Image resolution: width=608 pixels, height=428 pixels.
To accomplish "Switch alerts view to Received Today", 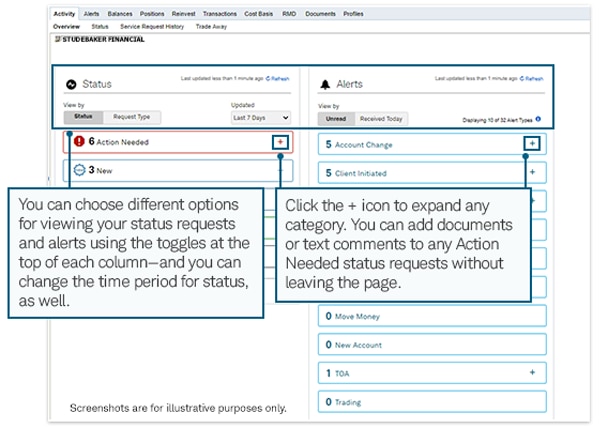I will coord(380,119).
